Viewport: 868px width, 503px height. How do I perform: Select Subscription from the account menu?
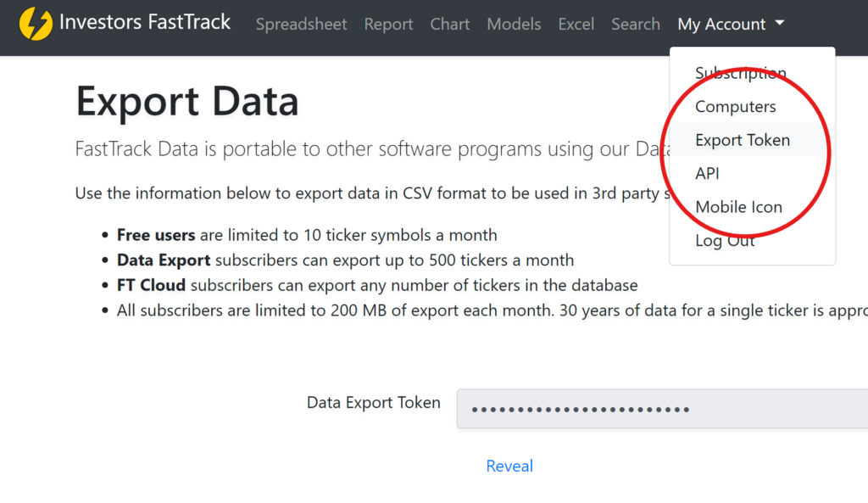(x=740, y=73)
